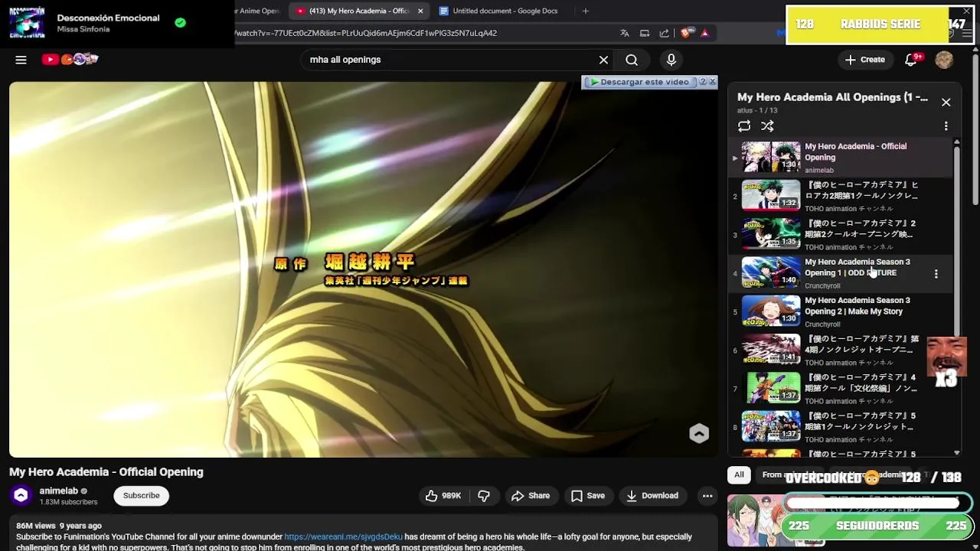The height and width of the screenshot is (551, 980).
Task: Open the account avatar menu
Action: tap(944, 60)
